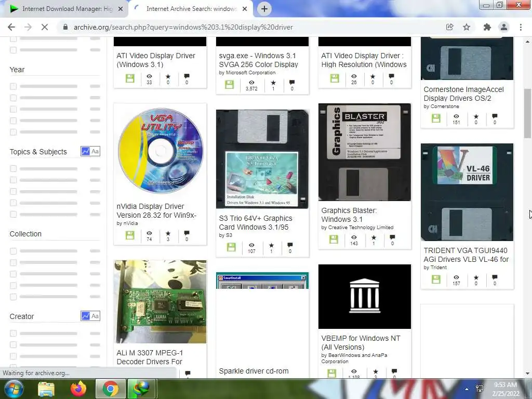Close the Internet Archive Search tab
The image size is (532, 399).
tap(245, 9)
